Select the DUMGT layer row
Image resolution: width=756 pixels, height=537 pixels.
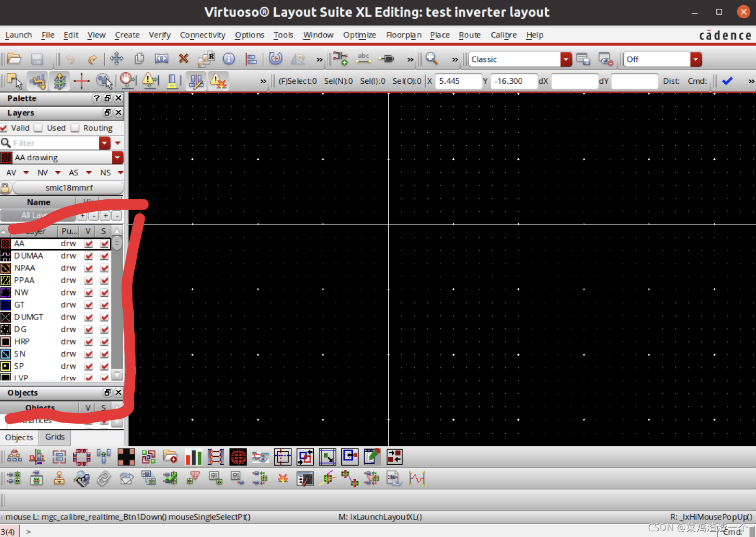click(x=55, y=317)
